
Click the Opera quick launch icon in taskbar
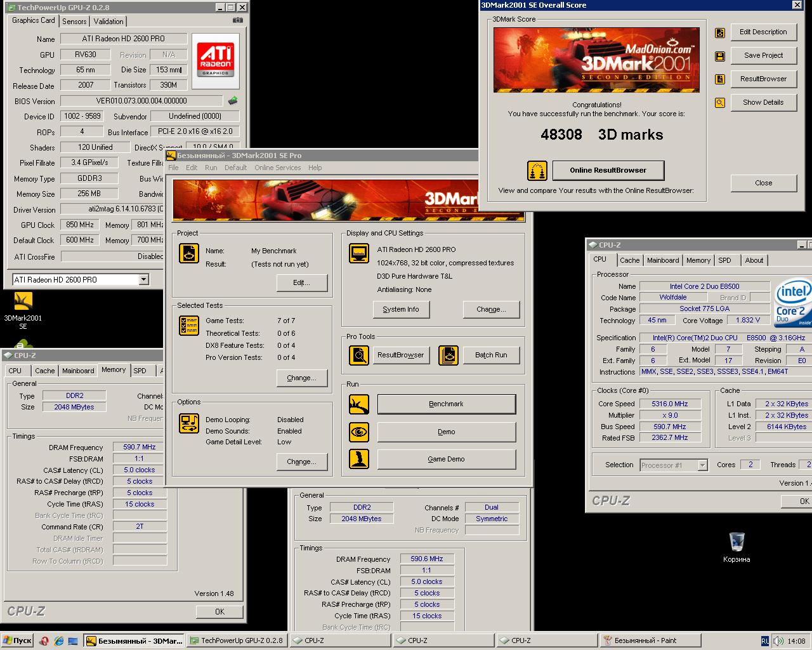(x=44, y=641)
